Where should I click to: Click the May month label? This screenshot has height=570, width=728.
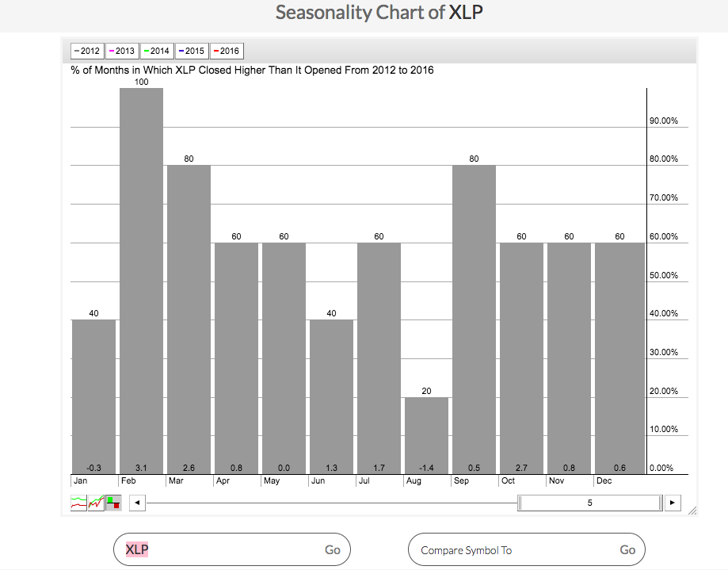pyautogui.click(x=272, y=480)
